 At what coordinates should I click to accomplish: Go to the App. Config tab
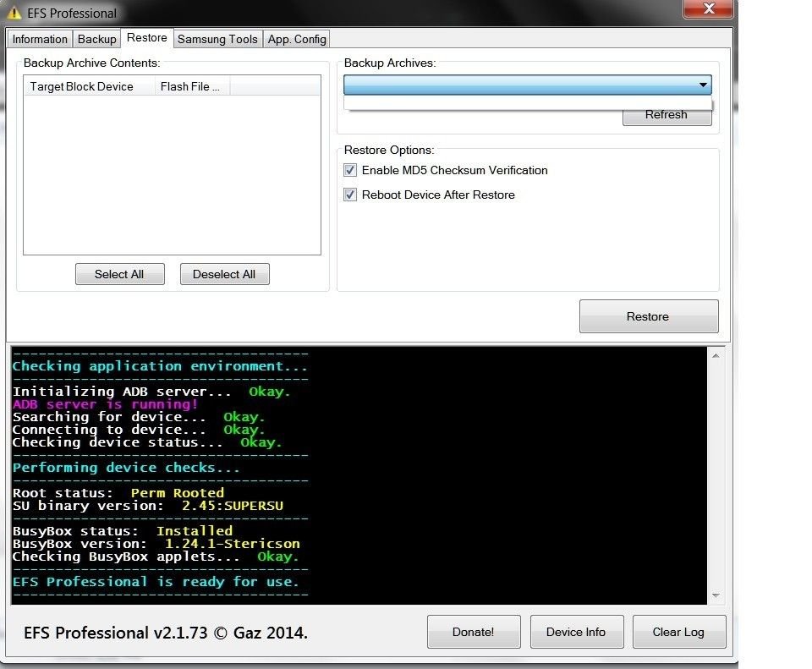pyautogui.click(x=297, y=40)
